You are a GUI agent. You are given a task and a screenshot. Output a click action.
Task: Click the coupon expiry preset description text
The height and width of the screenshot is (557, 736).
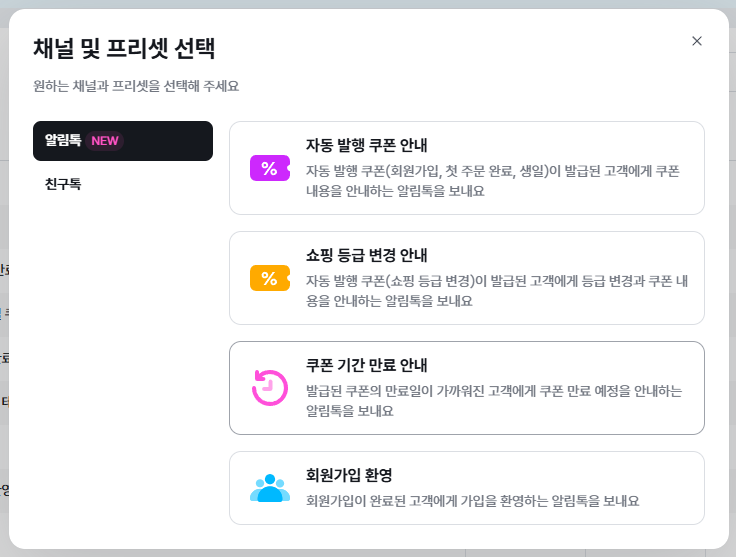pos(493,401)
